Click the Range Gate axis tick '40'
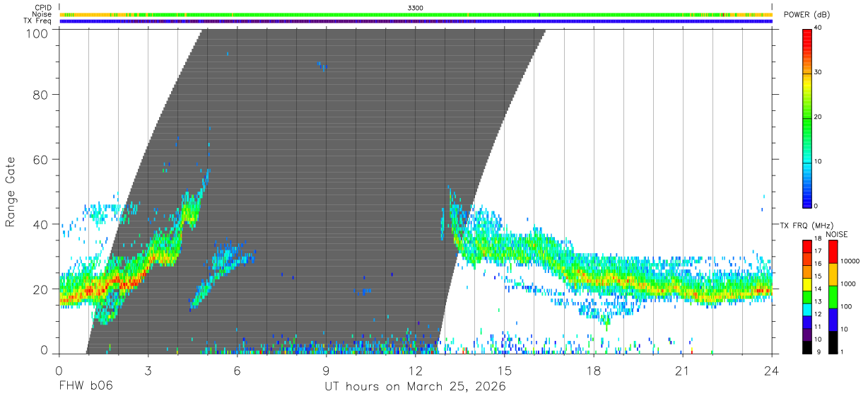This screenshot has width=868, height=401. (x=40, y=224)
